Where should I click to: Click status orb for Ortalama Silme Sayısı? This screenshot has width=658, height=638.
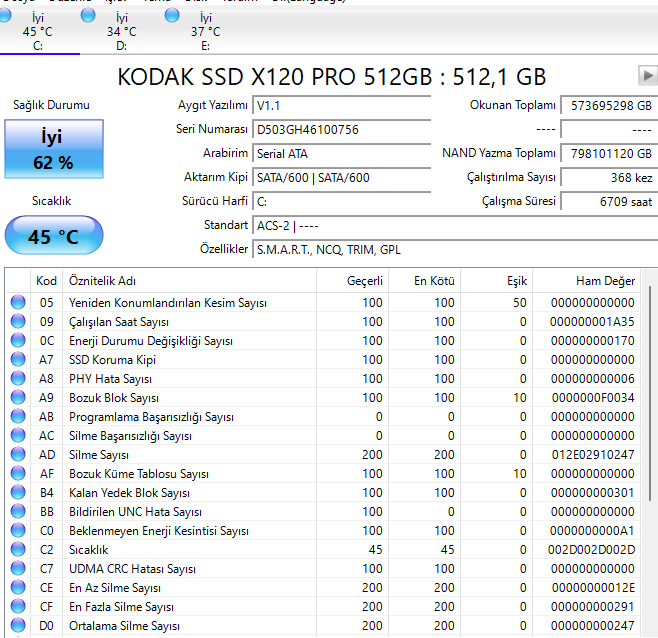[18, 625]
